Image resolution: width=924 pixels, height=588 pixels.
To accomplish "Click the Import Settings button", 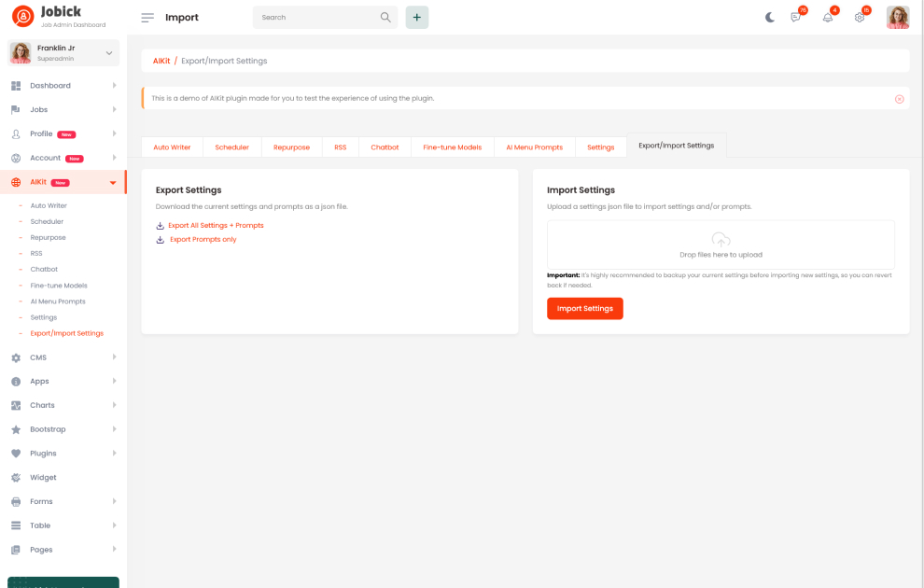I will click(x=584, y=309).
